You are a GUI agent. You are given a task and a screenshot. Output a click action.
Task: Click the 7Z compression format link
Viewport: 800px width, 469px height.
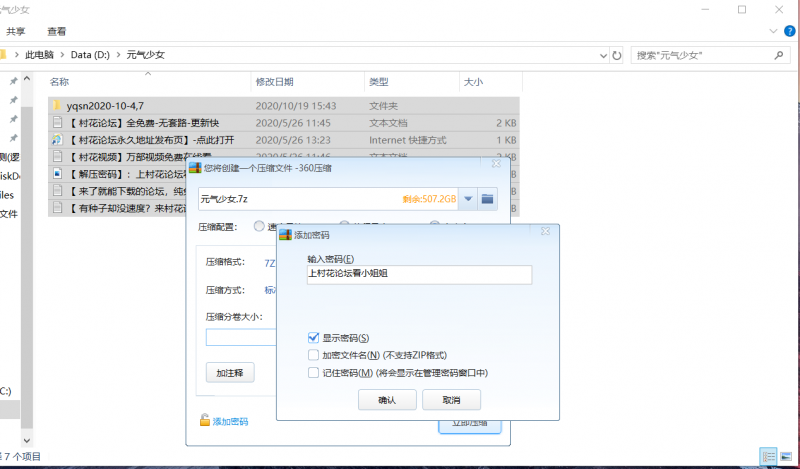(x=269, y=263)
